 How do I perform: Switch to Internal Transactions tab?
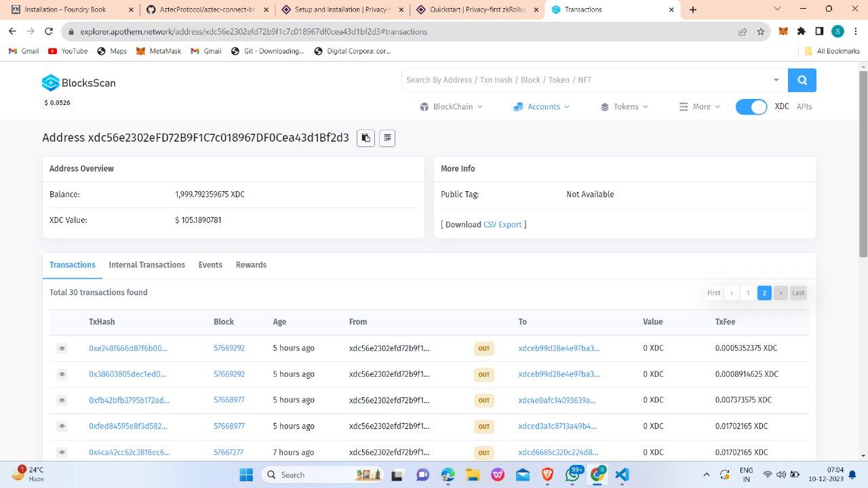tap(146, 265)
